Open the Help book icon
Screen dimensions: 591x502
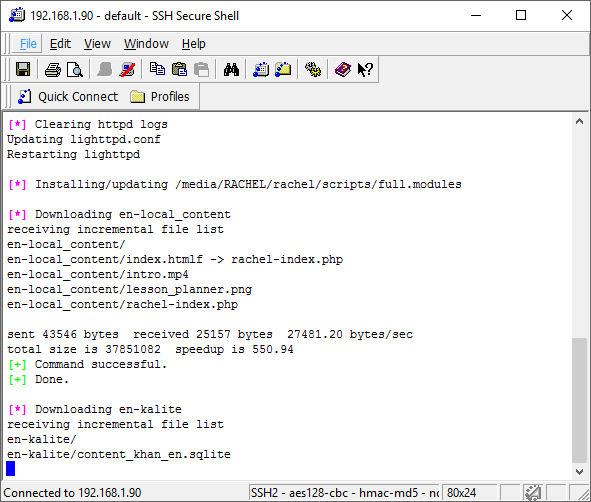click(x=343, y=70)
